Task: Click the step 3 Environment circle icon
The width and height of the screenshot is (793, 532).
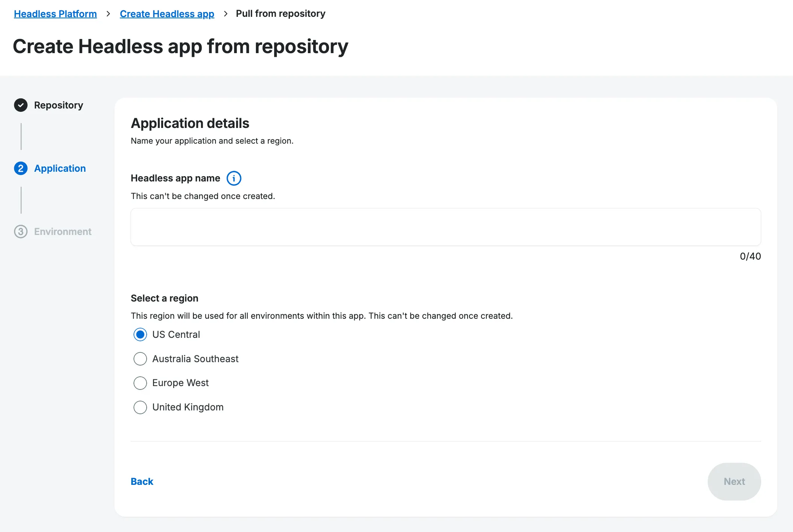Action: point(21,232)
